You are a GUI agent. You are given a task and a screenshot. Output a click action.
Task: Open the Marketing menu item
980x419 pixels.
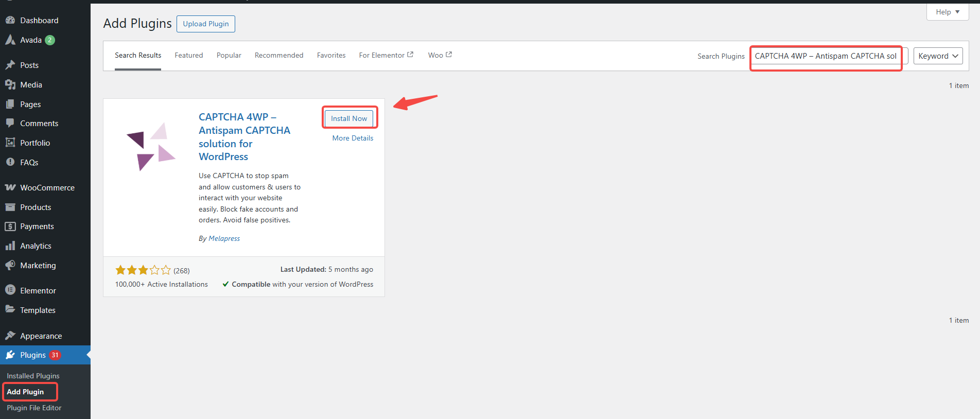click(45, 265)
